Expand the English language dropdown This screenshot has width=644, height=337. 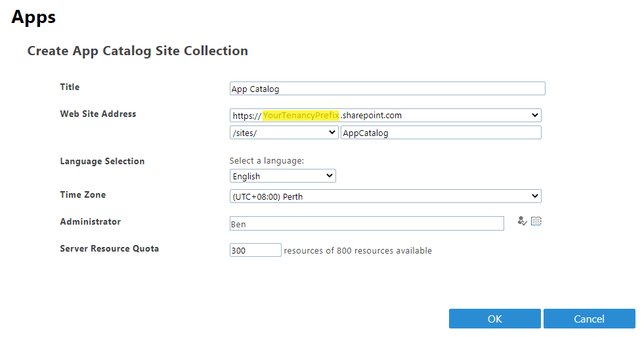pyautogui.click(x=283, y=176)
